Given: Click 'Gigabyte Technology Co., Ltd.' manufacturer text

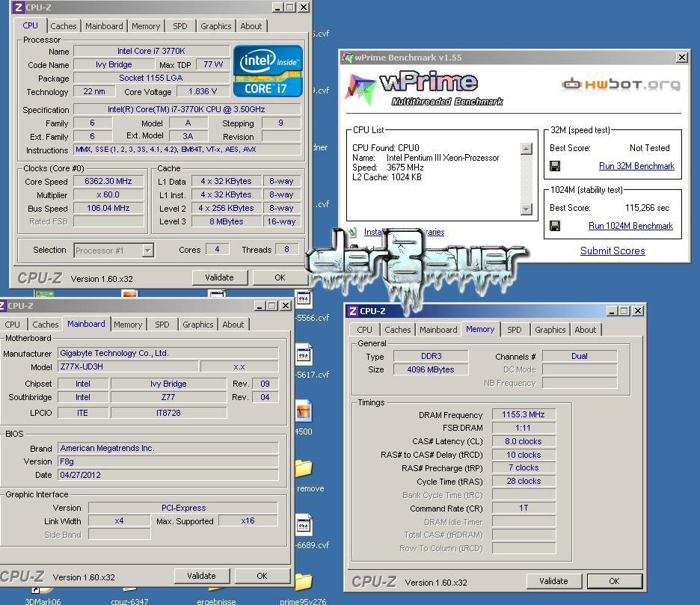Looking at the screenshot, I should point(114,353).
